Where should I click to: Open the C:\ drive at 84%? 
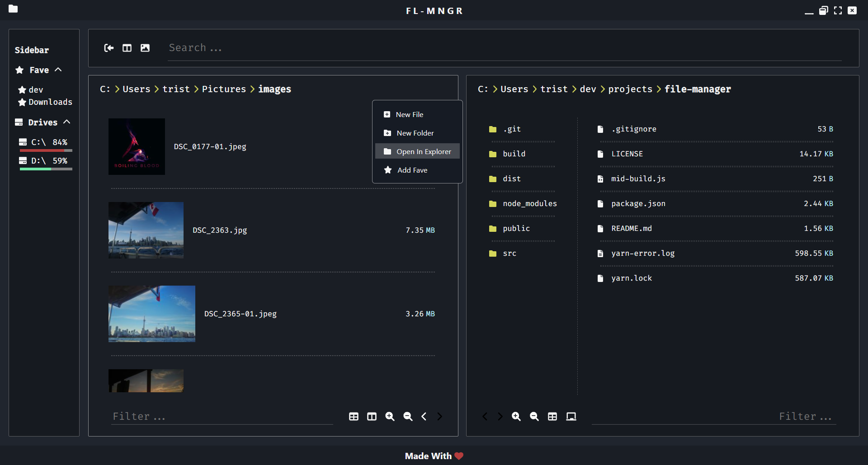point(43,142)
